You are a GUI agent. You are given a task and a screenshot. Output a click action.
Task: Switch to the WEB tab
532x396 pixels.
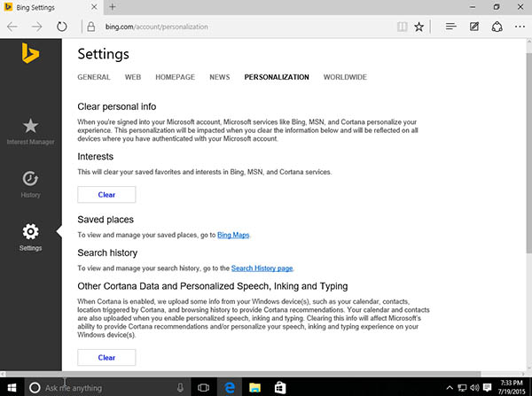133,77
